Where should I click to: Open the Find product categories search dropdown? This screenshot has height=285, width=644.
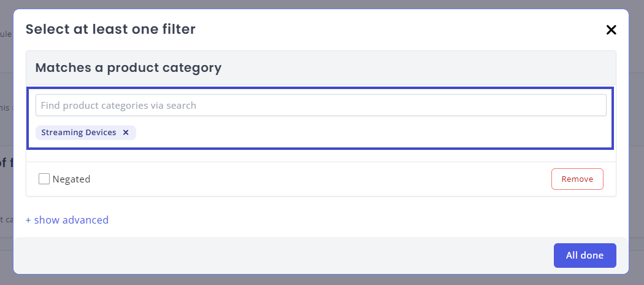click(x=320, y=105)
